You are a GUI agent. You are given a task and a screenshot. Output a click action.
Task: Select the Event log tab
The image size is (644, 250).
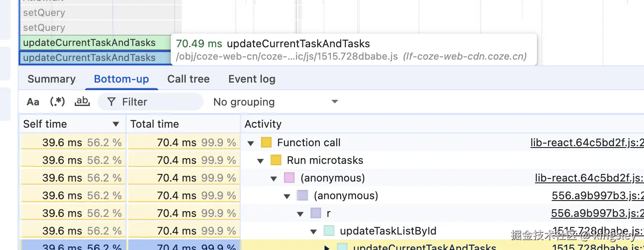252,80
